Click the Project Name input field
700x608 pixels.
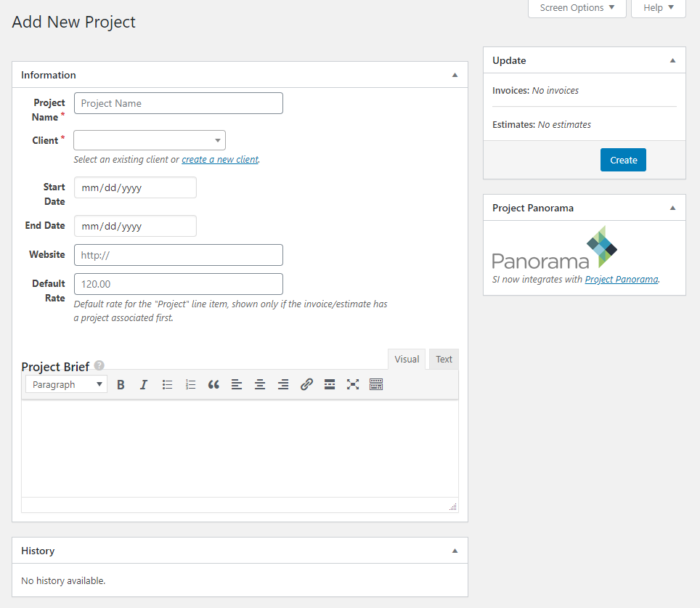click(179, 103)
